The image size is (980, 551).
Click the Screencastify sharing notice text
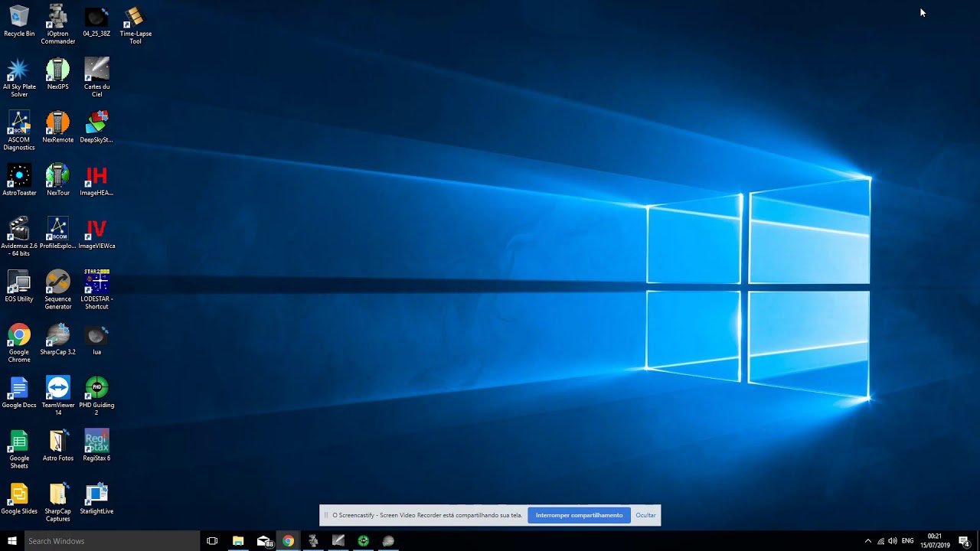tap(427, 515)
